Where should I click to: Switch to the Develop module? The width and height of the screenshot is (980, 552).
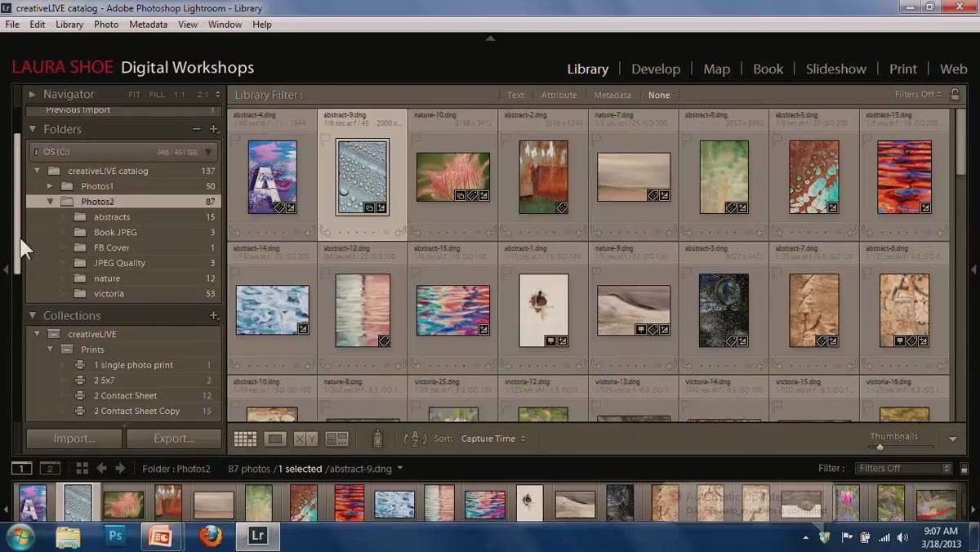[656, 69]
